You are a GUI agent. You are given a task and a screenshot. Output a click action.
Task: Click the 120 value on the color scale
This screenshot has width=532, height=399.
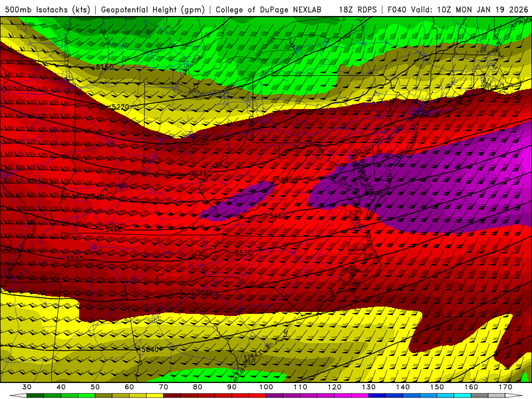point(334,387)
